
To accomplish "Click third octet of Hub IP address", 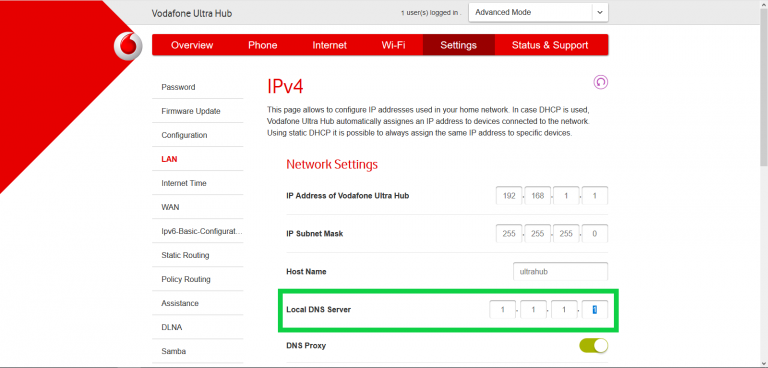I will click(566, 196).
